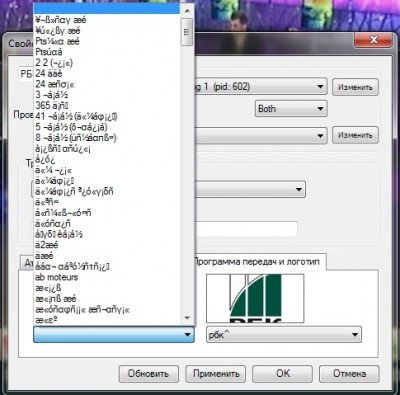Click the scroll down arrow of the list

pos(187,318)
